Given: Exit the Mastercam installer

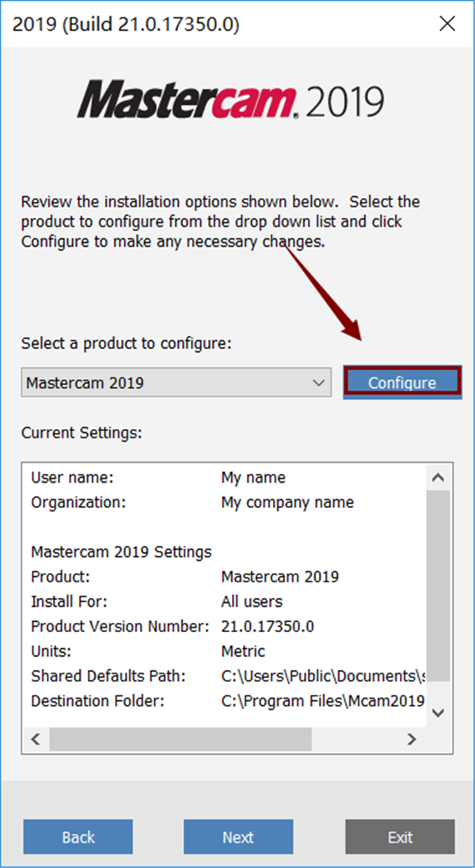Looking at the screenshot, I should coord(400,836).
